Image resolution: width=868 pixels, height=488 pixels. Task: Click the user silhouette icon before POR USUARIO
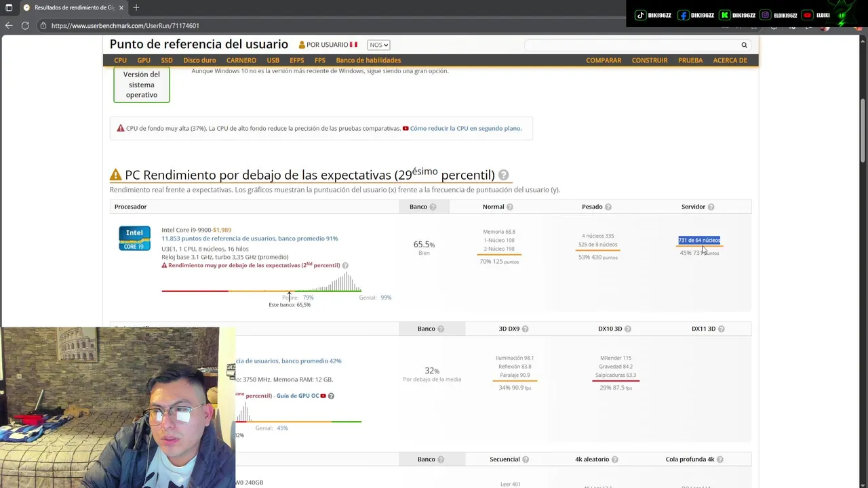tap(302, 45)
